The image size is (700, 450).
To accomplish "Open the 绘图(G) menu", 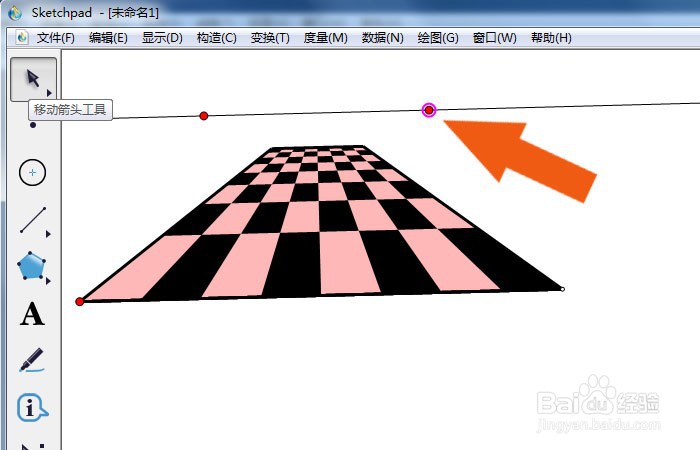I will [x=438, y=38].
